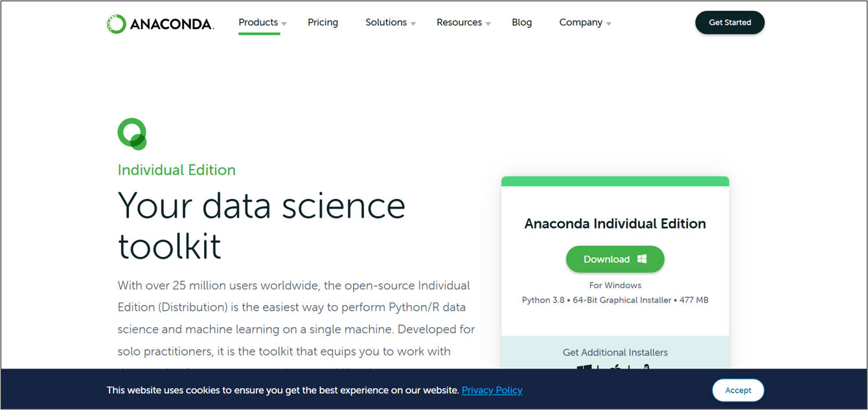Click the Individual Edition green subtitle
Viewport: 868px width, 410px height.
point(177,170)
